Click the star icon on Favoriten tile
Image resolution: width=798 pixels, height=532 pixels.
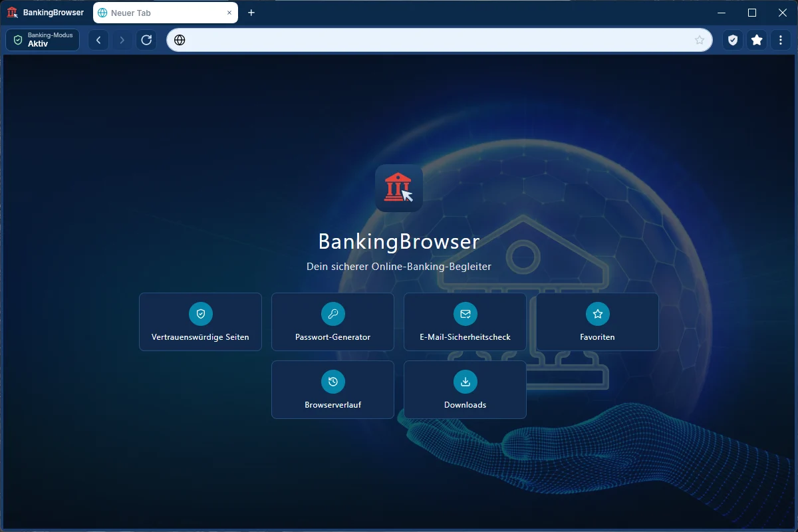(597, 314)
